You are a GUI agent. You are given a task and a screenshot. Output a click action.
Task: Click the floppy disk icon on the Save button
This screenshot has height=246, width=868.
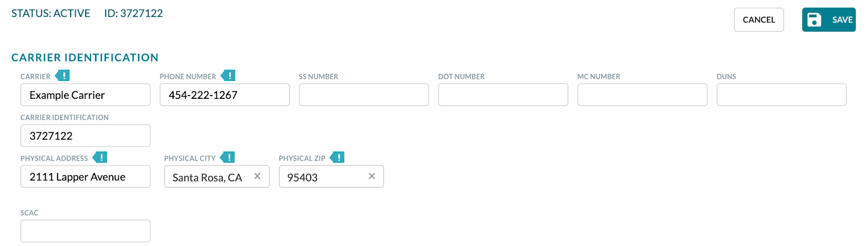point(814,20)
